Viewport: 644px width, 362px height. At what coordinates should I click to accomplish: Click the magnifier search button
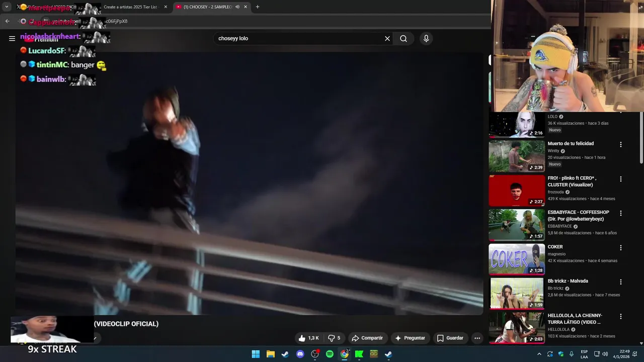pos(404,38)
